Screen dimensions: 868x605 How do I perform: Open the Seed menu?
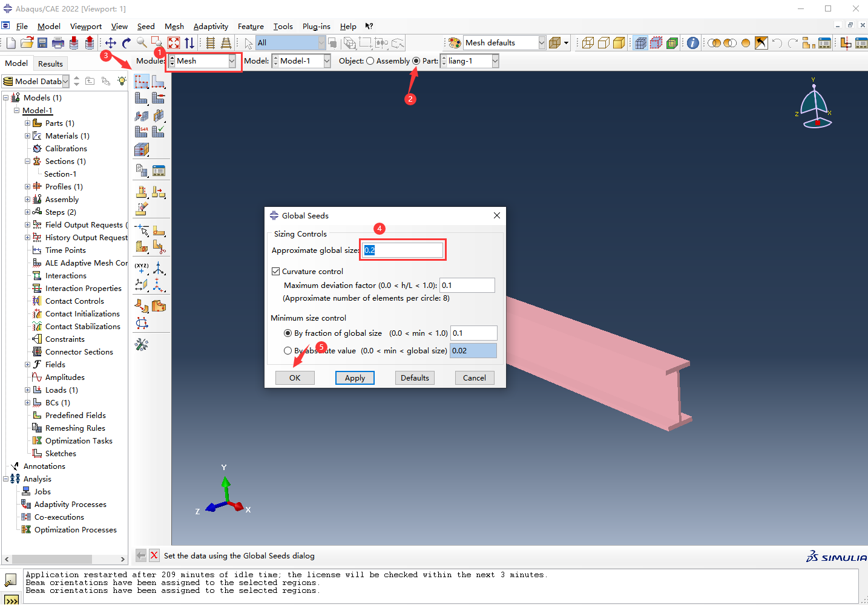click(x=146, y=27)
